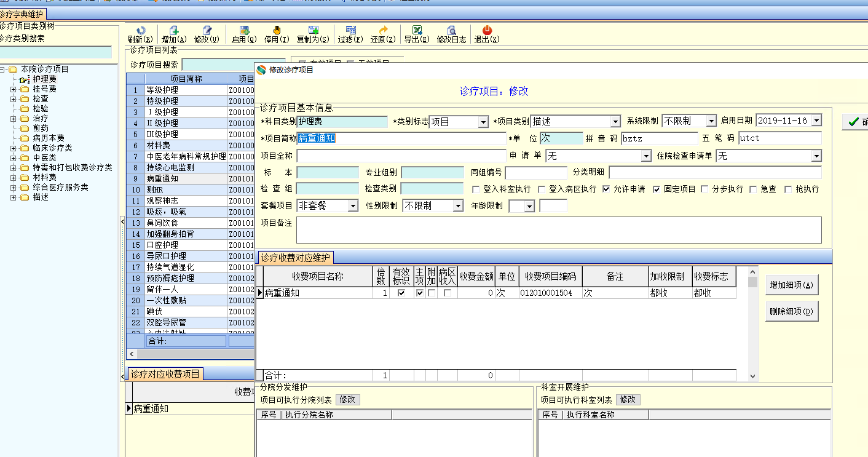Switch to the 诊疗收费对应维护 tab

pos(295,258)
